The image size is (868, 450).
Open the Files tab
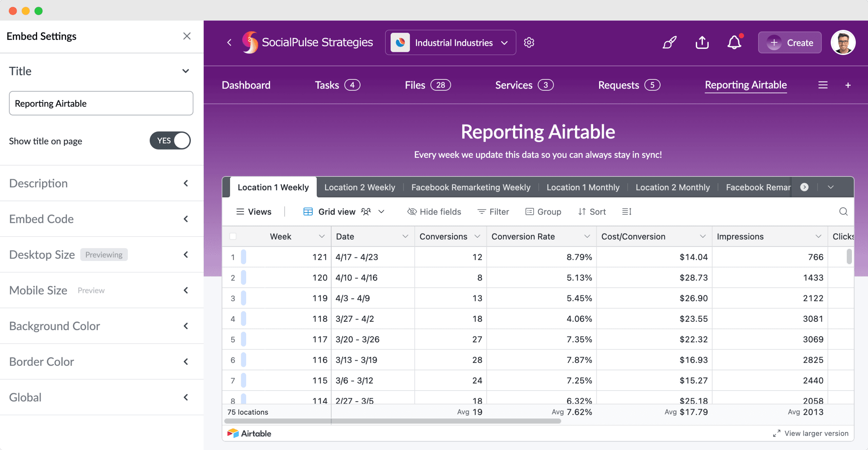[x=415, y=85]
